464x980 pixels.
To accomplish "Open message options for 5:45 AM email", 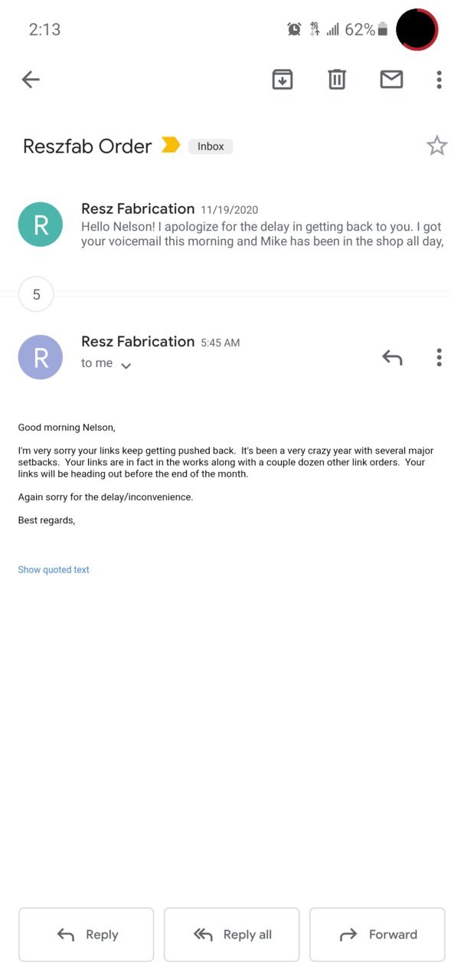I will click(x=439, y=357).
